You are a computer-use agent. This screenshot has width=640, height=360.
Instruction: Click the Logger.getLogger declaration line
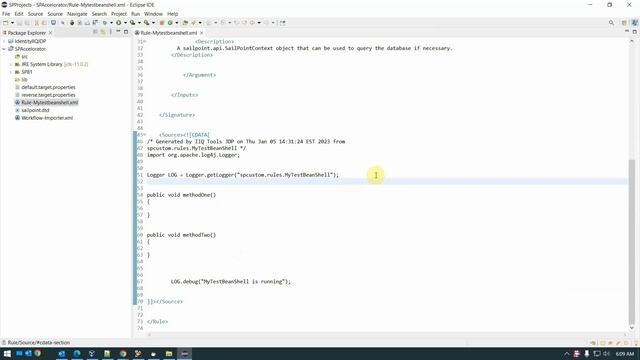click(242, 175)
